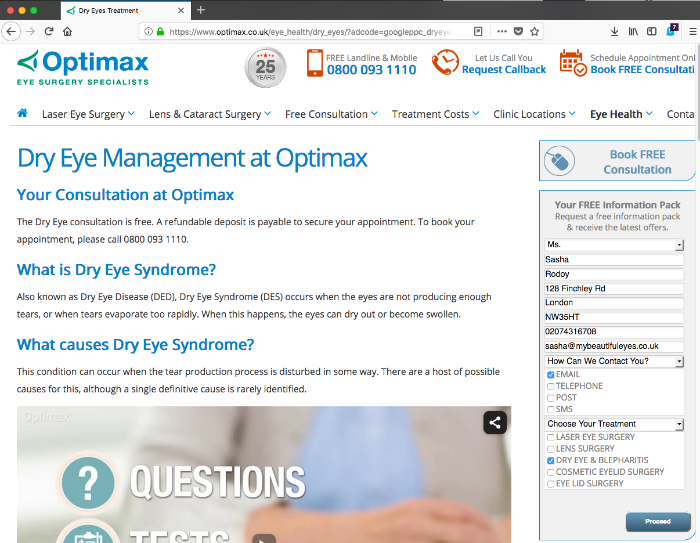The width and height of the screenshot is (700, 543).
Task: Open a new tab with plus icon
Action: (x=201, y=10)
